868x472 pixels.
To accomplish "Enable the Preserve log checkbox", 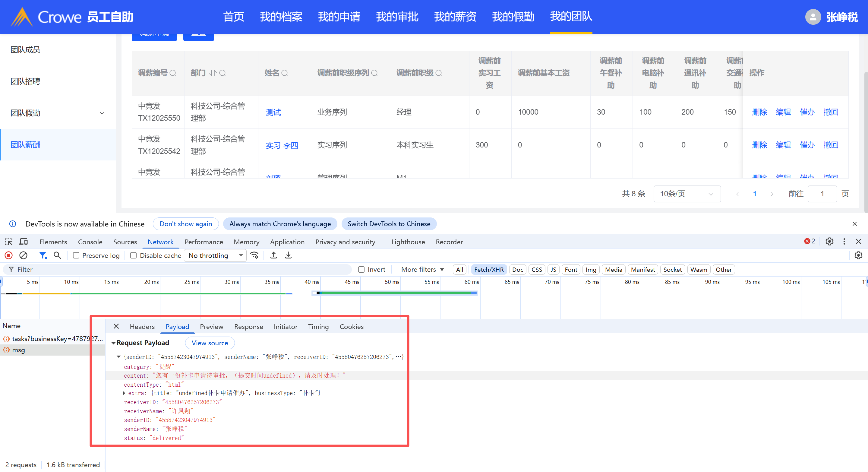I will click(76, 255).
